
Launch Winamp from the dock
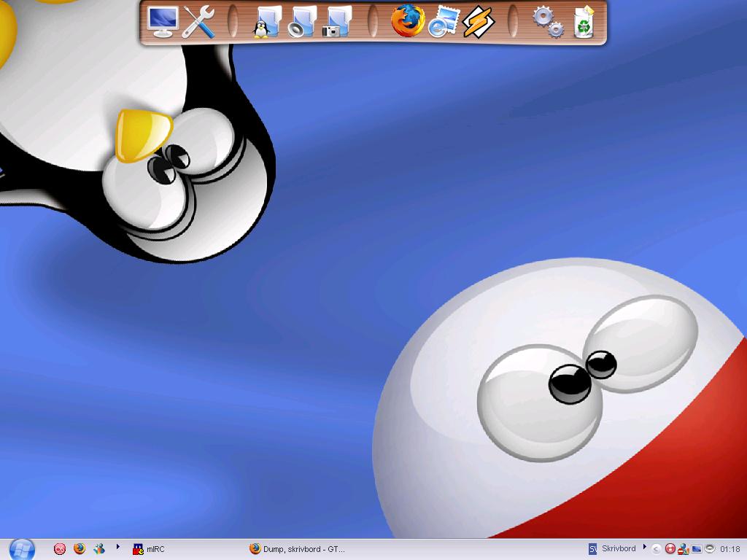pyautogui.click(x=479, y=22)
